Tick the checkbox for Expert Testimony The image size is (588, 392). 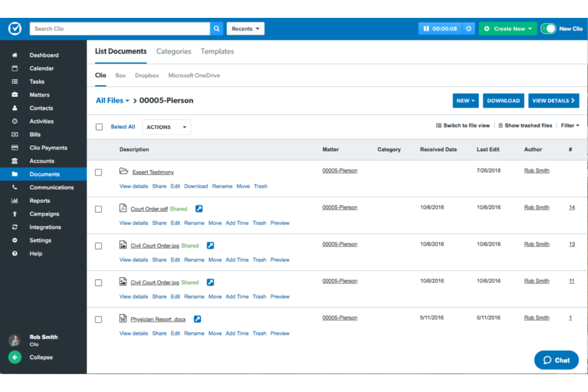tap(99, 172)
